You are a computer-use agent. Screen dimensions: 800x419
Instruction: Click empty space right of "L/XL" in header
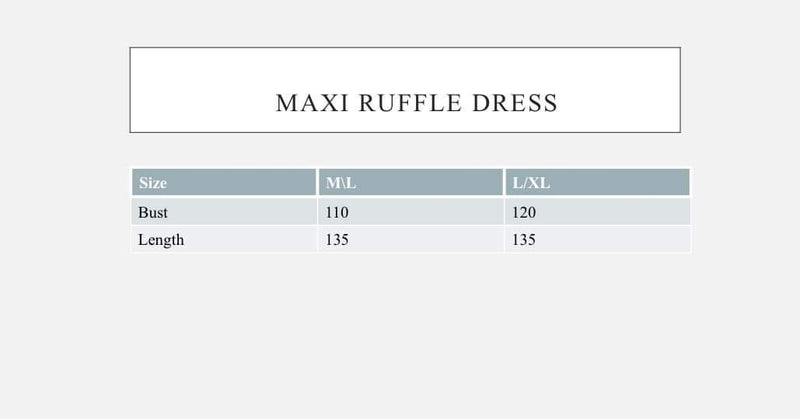pyautogui.click(x=620, y=183)
